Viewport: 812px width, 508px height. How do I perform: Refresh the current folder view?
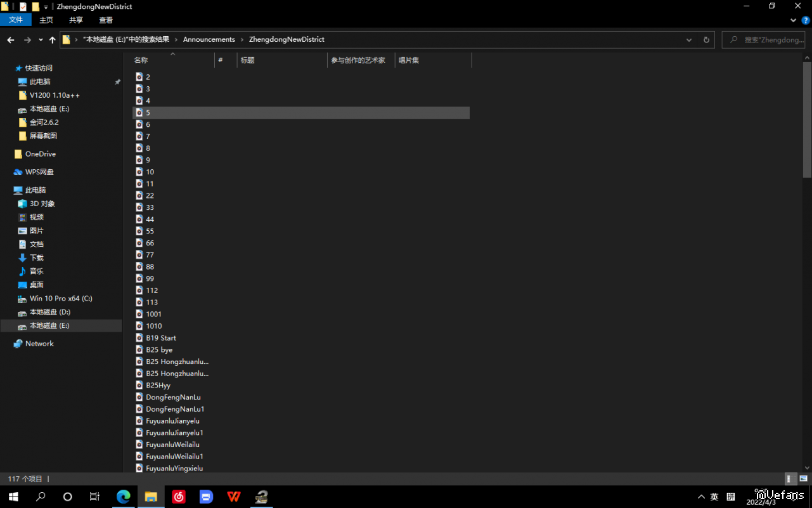pyautogui.click(x=706, y=40)
